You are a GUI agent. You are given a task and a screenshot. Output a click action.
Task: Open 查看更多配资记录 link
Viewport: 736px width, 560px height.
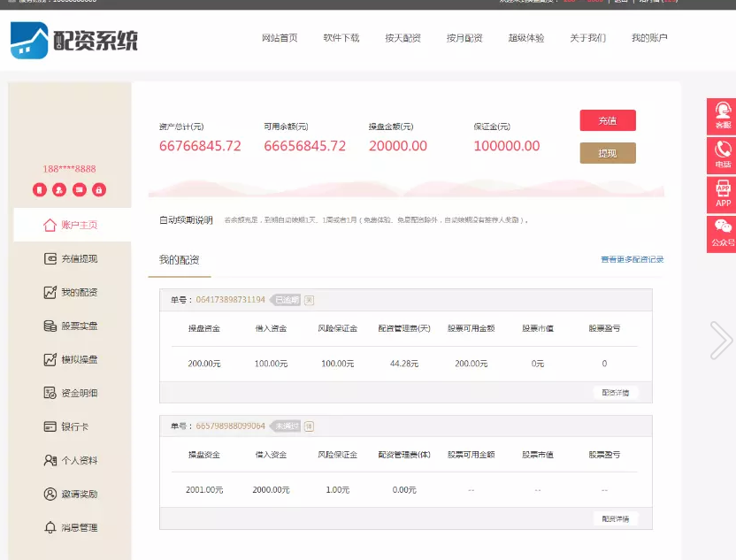point(632,259)
